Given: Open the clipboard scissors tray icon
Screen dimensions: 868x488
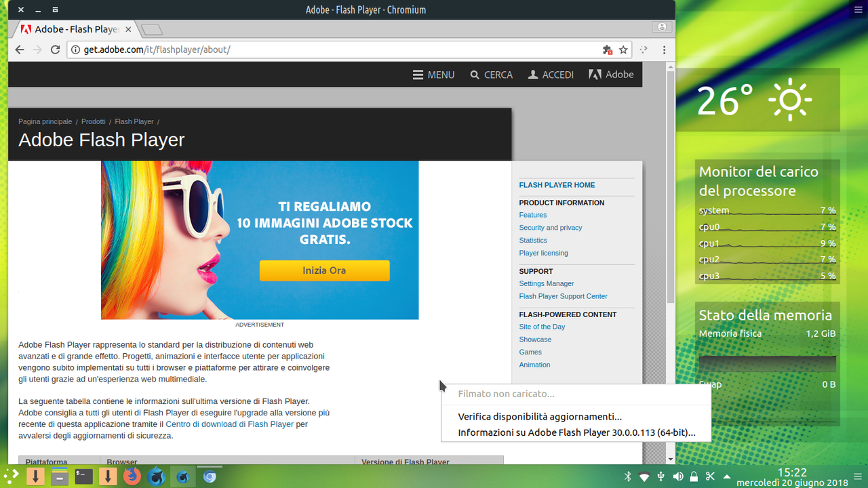Looking at the screenshot, I should point(711,476).
